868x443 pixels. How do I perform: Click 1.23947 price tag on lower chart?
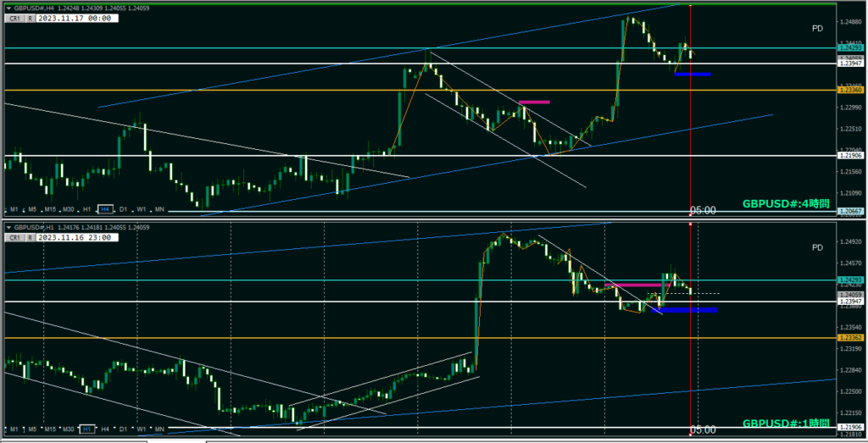click(x=849, y=302)
